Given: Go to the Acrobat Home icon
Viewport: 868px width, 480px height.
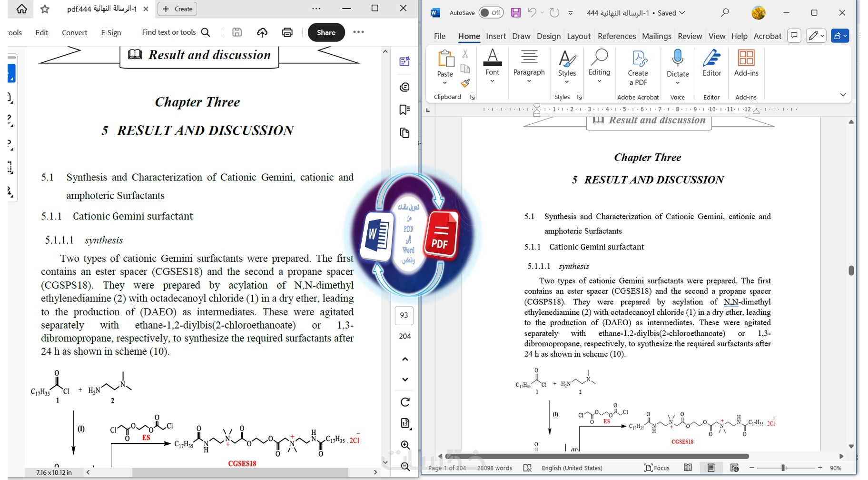Looking at the screenshot, I should pyautogui.click(x=21, y=9).
